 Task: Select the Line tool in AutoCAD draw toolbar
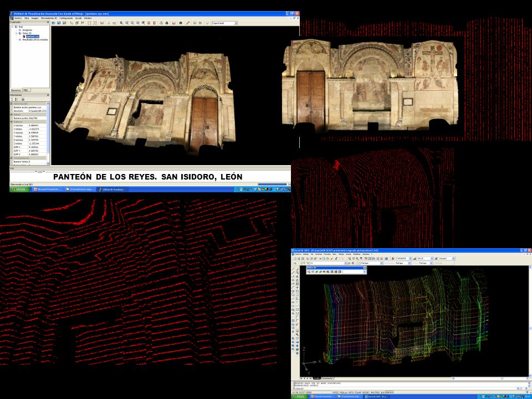click(294, 269)
